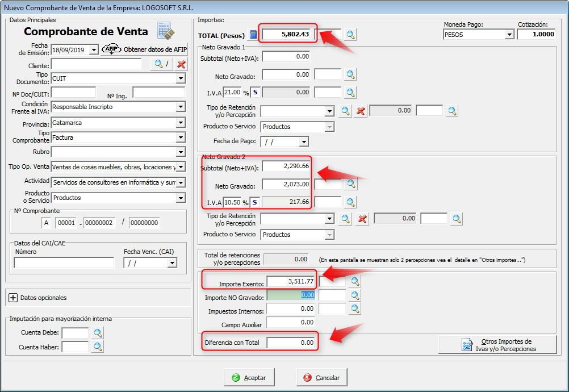Click the red X to clear Cliente

coord(181,64)
